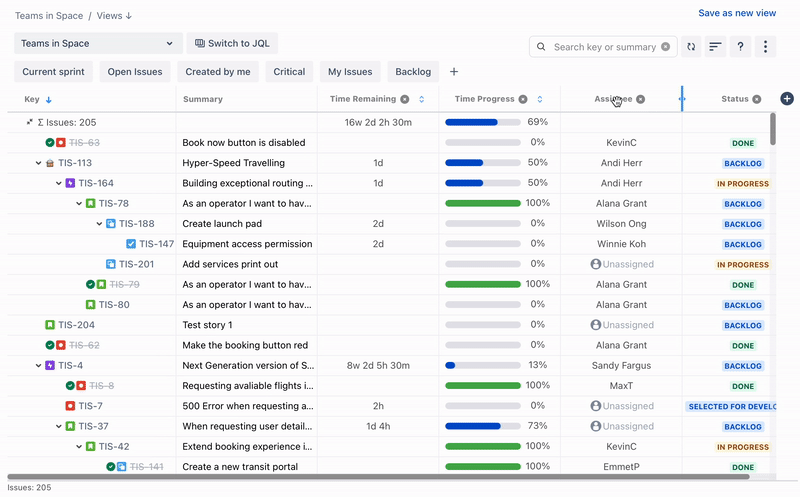This screenshot has width=800, height=497.
Task: Click the story icon of TIS-78
Action: coord(90,204)
